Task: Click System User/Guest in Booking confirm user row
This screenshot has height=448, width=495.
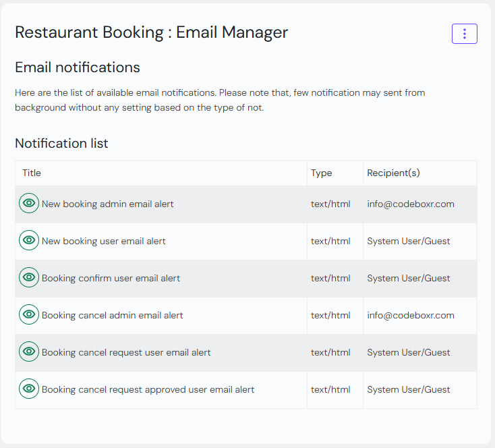Action: (409, 279)
